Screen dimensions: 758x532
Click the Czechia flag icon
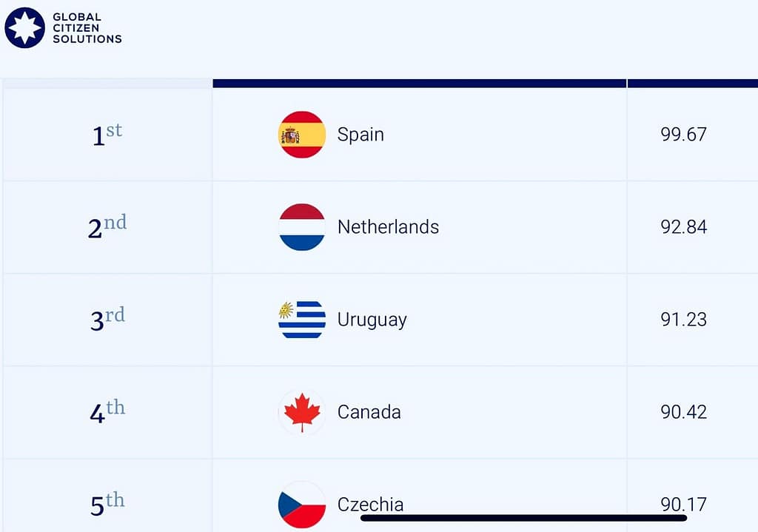(302, 504)
